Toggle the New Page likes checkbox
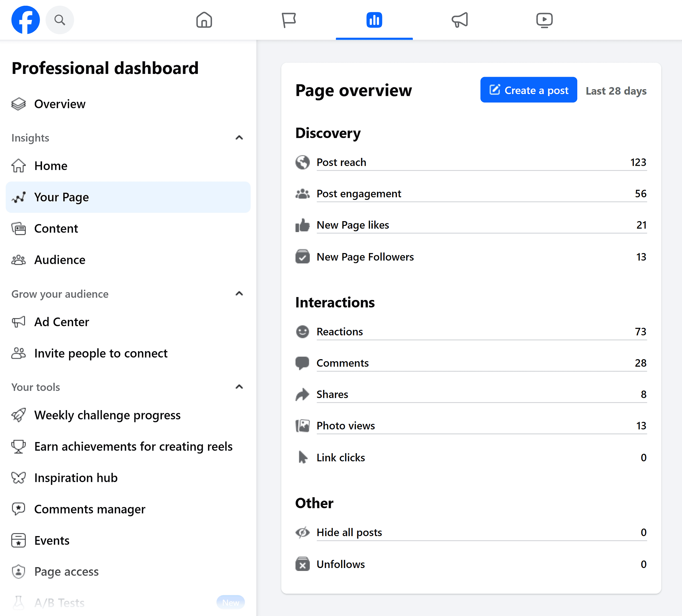 (302, 224)
